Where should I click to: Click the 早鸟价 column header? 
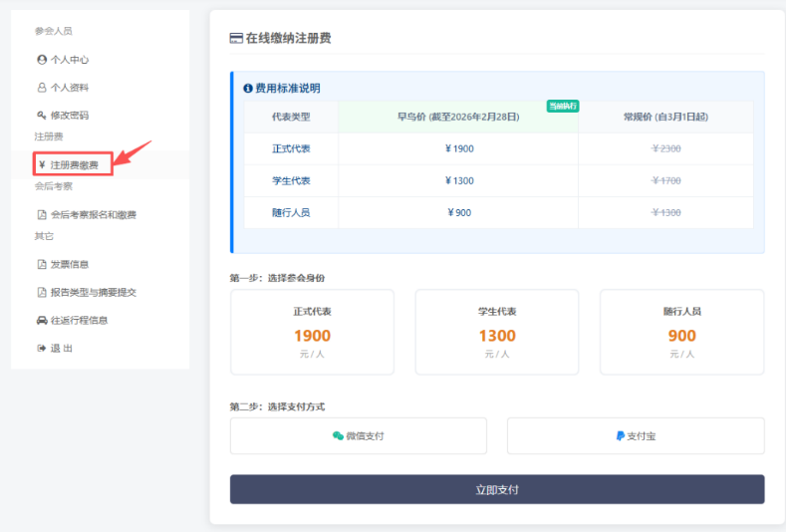pos(457,117)
